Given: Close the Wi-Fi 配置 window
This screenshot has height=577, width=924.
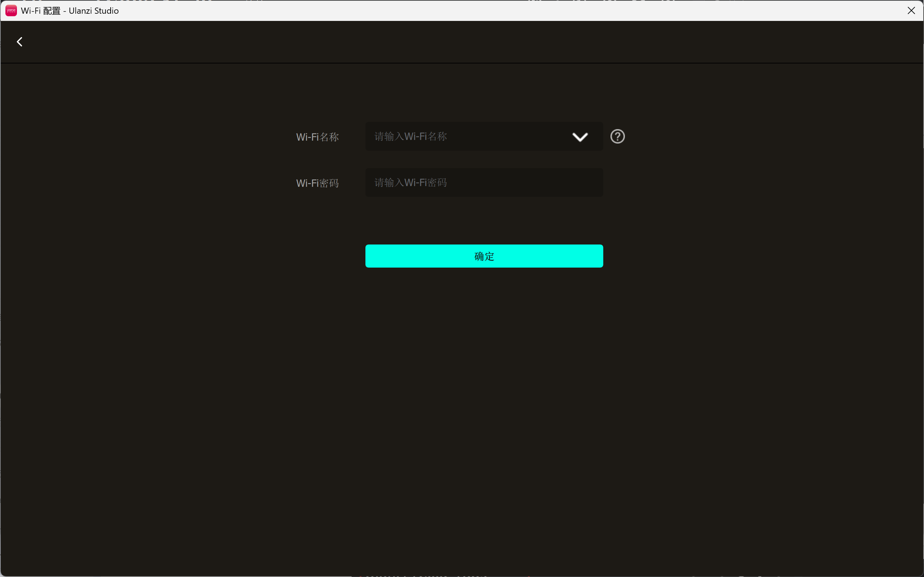Looking at the screenshot, I should 911,10.
